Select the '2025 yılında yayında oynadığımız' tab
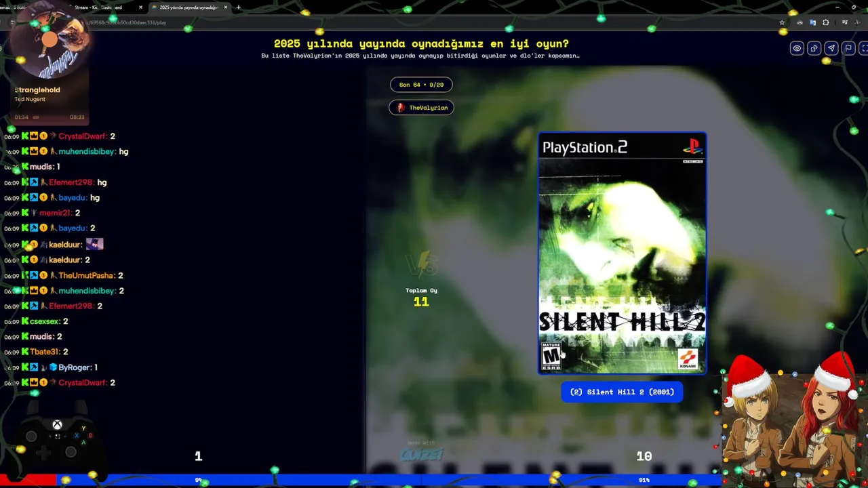 [189, 7]
